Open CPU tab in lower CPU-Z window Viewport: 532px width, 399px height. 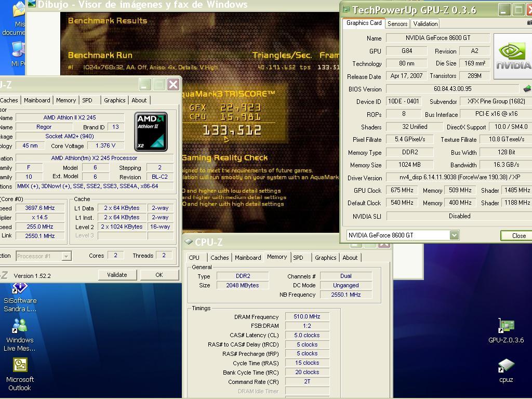pos(194,258)
